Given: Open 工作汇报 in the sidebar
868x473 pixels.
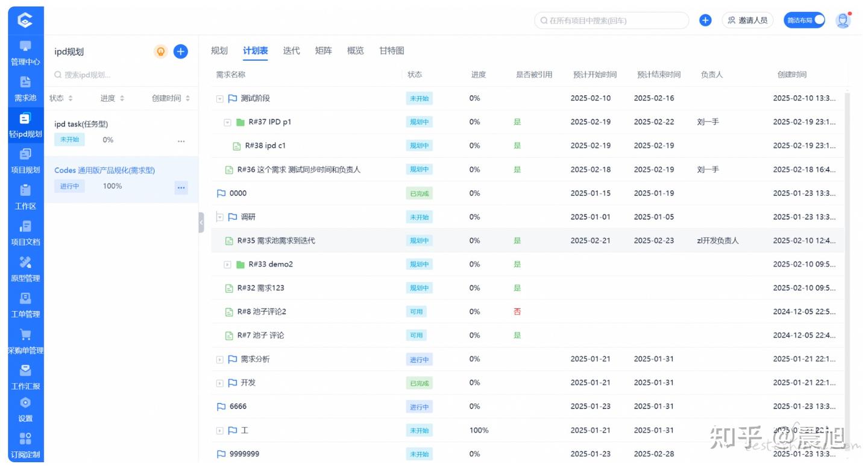Looking at the screenshot, I should 25,377.
